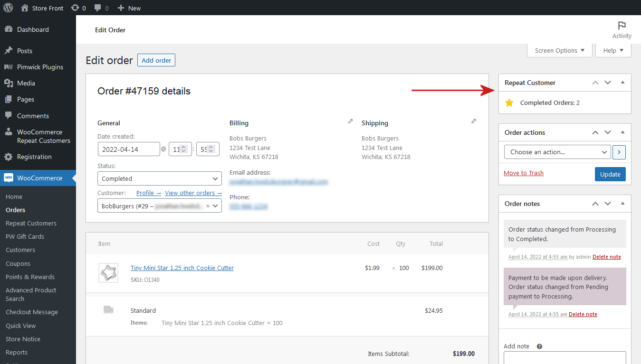
Task: Open the New menu in the admin bar
Action: pyautogui.click(x=129, y=8)
